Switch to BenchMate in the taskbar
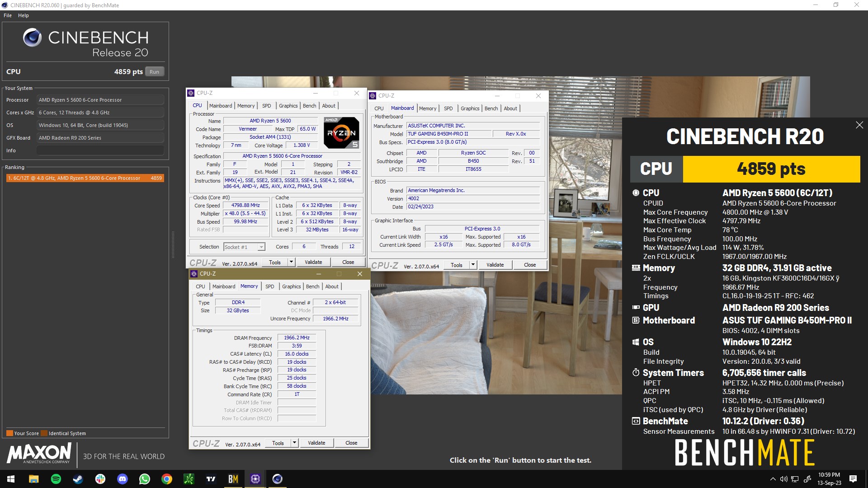 point(233,479)
